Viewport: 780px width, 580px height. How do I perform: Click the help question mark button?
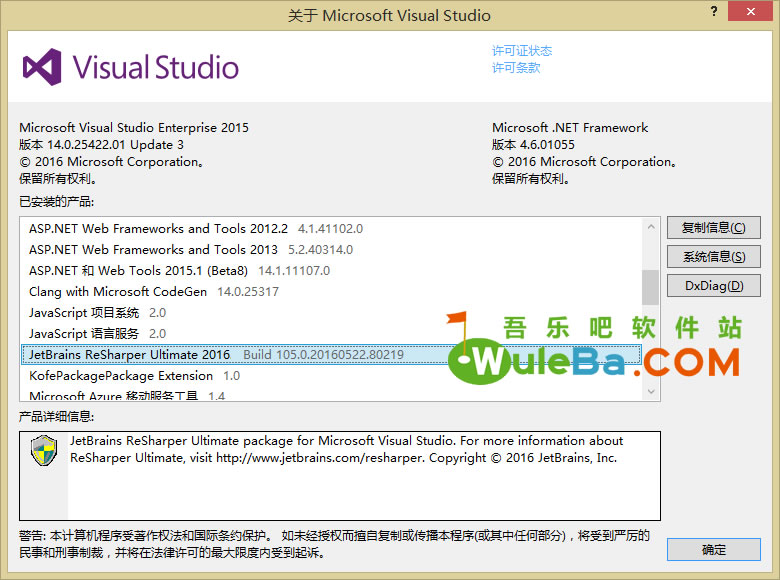(714, 11)
